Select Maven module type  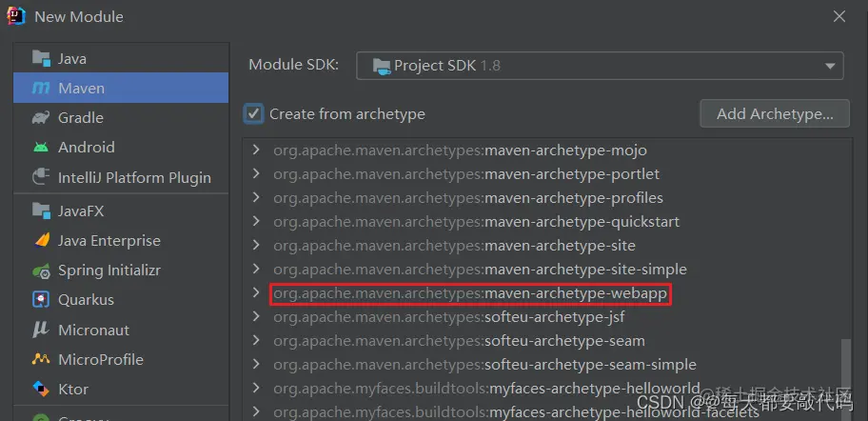tap(121, 88)
